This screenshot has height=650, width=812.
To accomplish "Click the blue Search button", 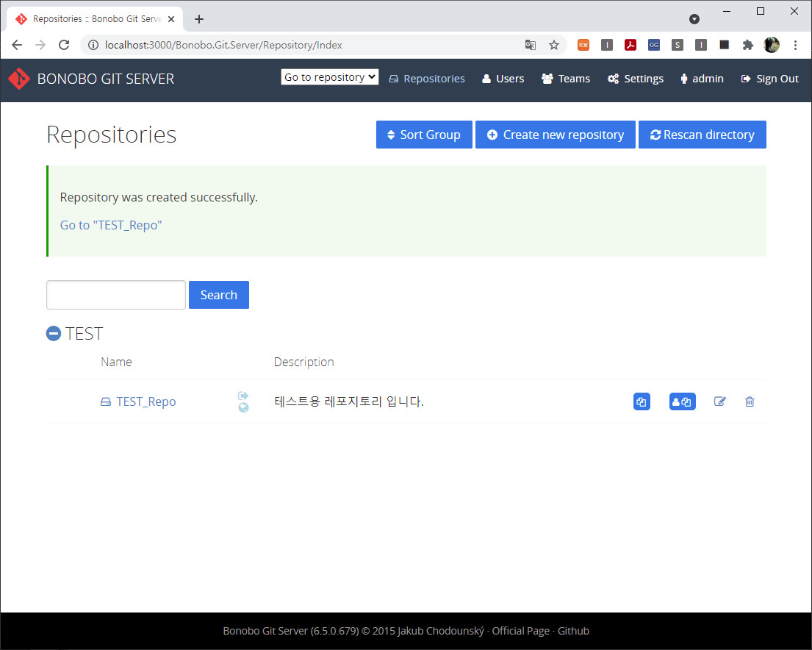I will coord(218,295).
